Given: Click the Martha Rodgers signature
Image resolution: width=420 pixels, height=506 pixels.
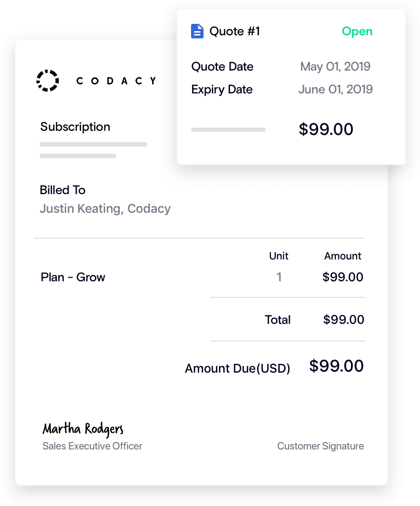Looking at the screenshot, I should click(83, 429).
